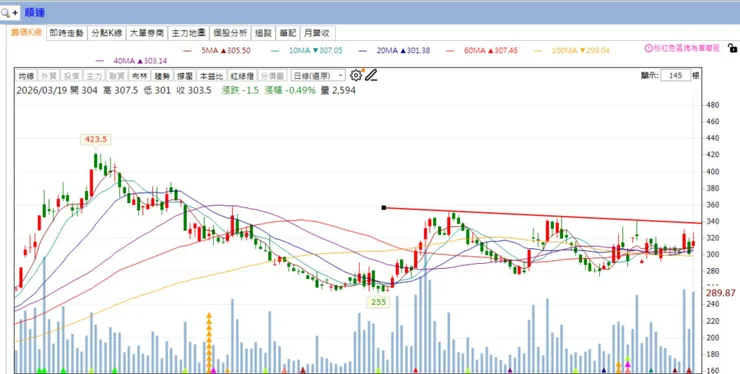This screenshot has width=740, height=374.
Task: Click the 423.5 high price label
Action: [95, 139]
